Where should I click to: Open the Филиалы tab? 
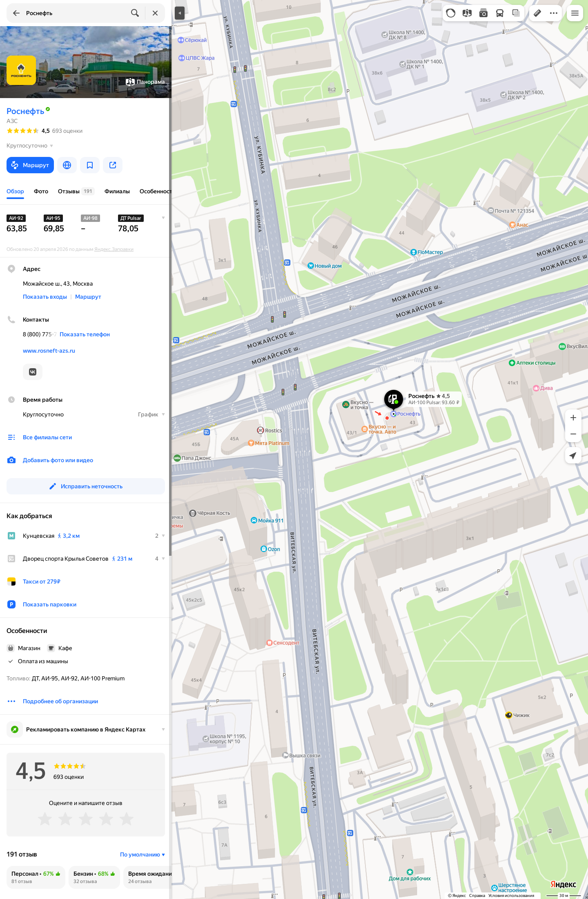(117, 191)
